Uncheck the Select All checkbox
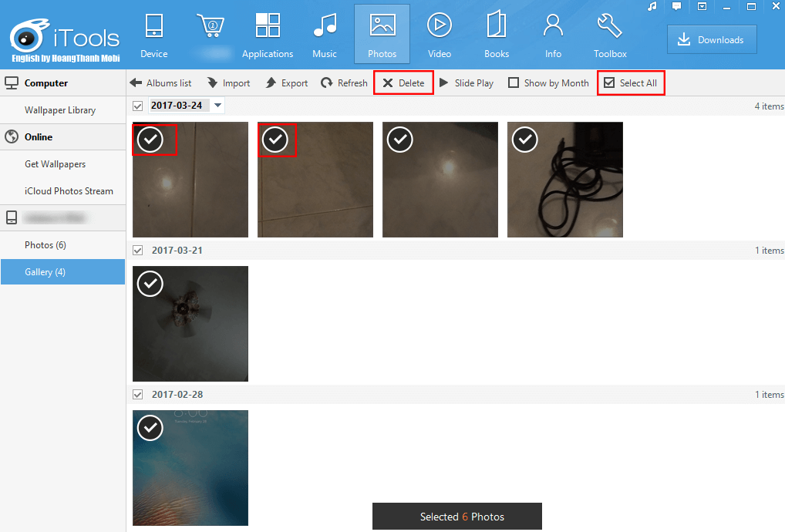Viewport: 785px width, 532px height. click(609, 82)
